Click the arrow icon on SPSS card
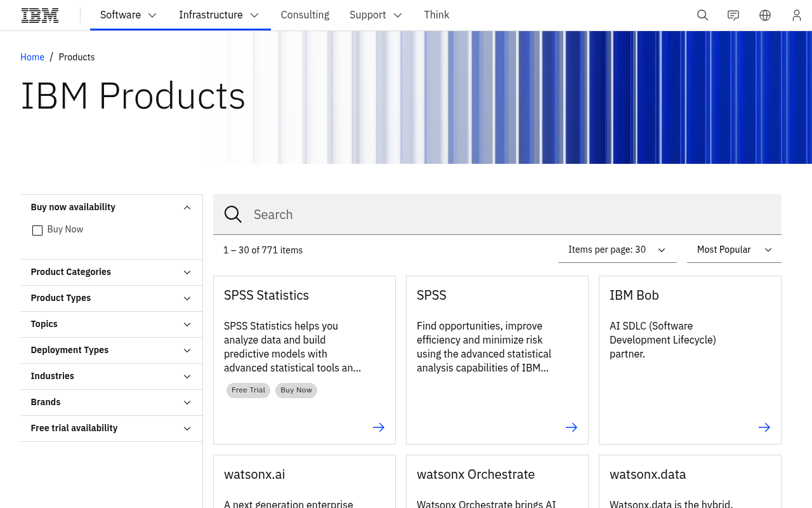Image resolution: width=812 pixels, height=508 pixels. [x=572, y=427]
